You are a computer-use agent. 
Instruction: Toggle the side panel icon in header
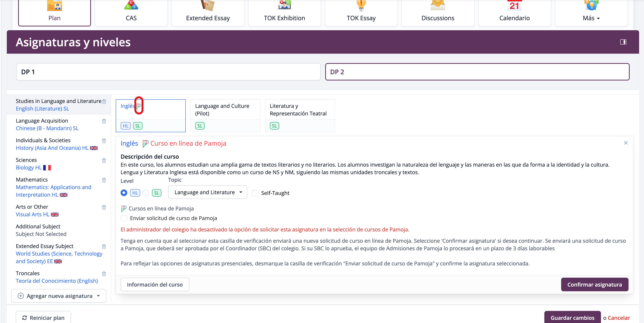623,42
